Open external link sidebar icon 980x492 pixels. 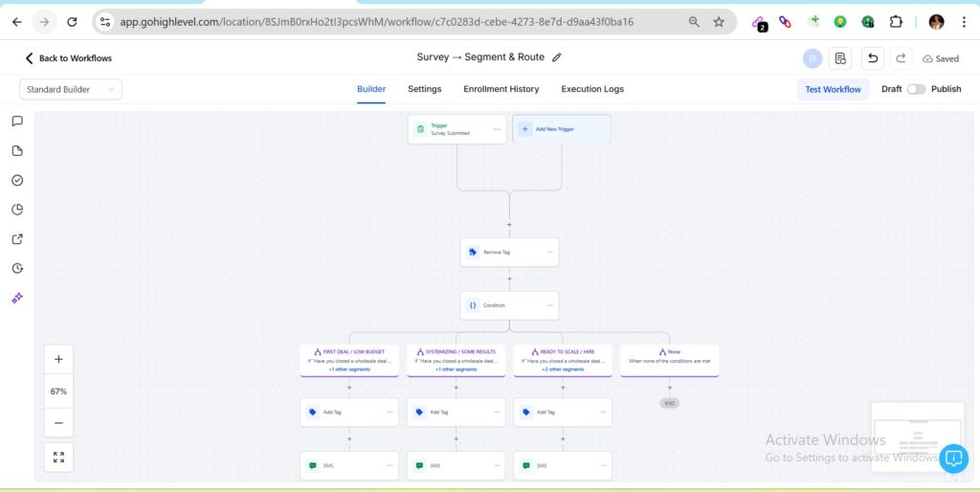coord(17,238)
